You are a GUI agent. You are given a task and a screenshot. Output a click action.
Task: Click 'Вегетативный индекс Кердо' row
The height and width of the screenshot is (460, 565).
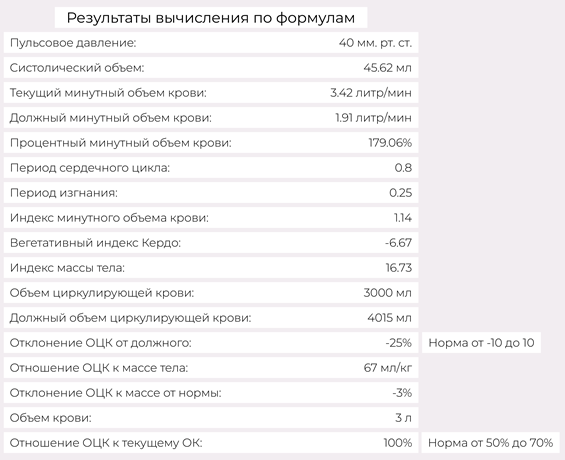click(x=211, y=243)
